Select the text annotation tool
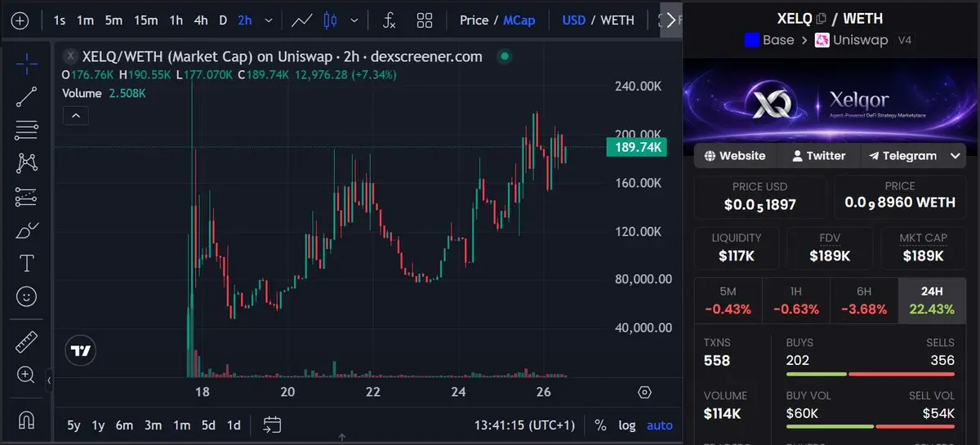Viewport: 980px width, 445px height. [26, 263]
